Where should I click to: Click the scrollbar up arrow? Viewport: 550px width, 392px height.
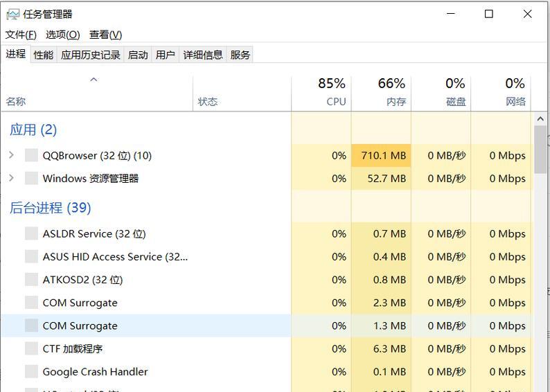point(540,119)
